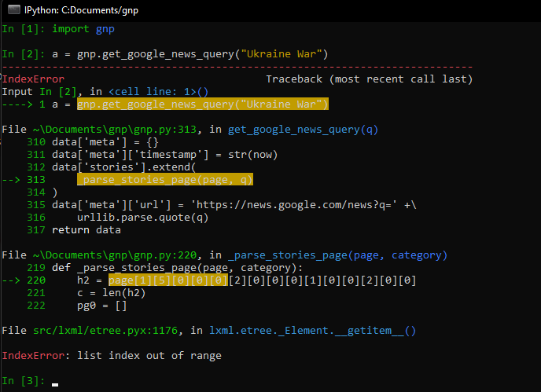Click file path '~\Documents\gnp\gnp.py:220'

(115, 255)
